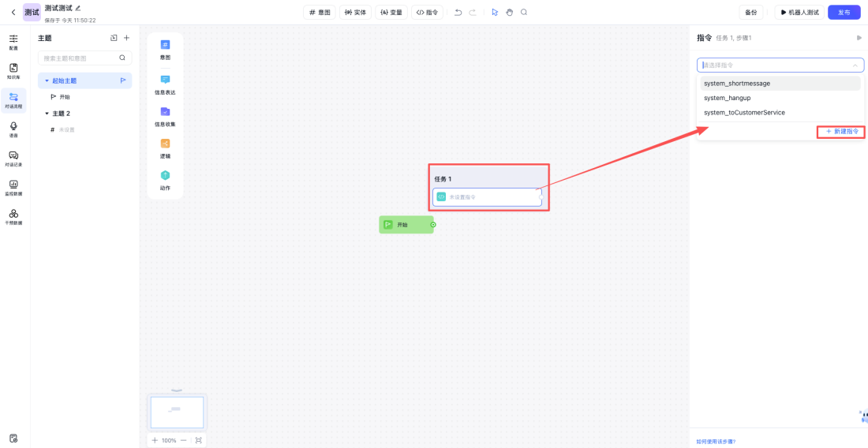The width and height of the screenshot is (868, 448).
Task: Click the 请选择指令 dropdown field
Action: (x=780, y=65)
